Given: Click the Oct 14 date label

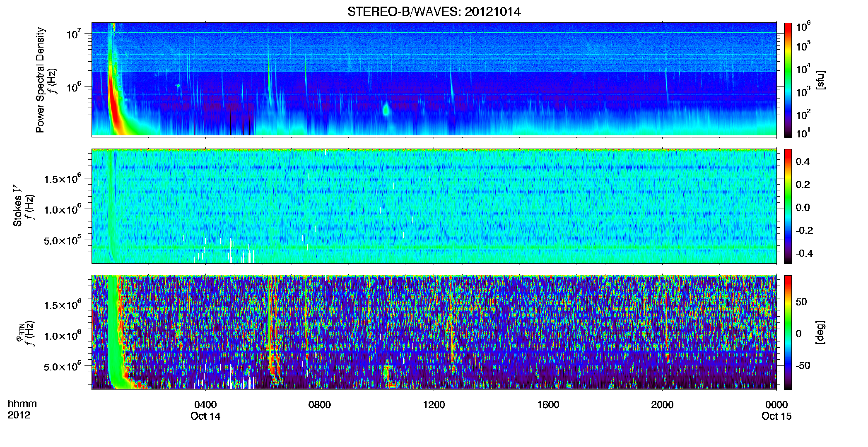Looking at the screenshot, I should (205, 416).
